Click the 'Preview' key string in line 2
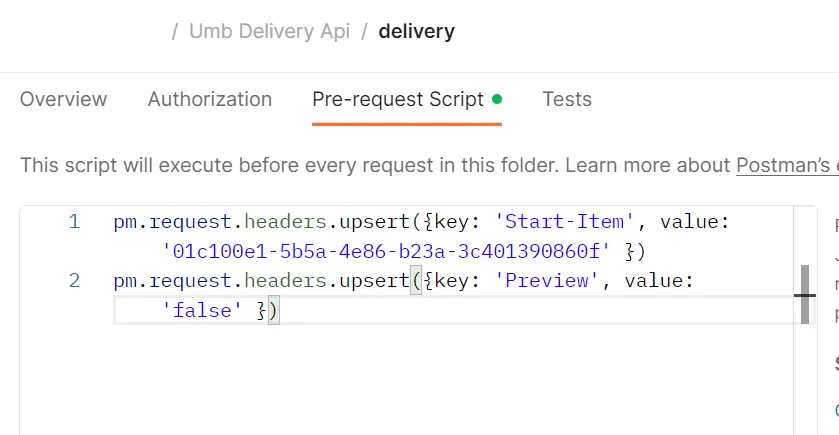The height and width of the screenshot is (435, 839). (546, 280)
